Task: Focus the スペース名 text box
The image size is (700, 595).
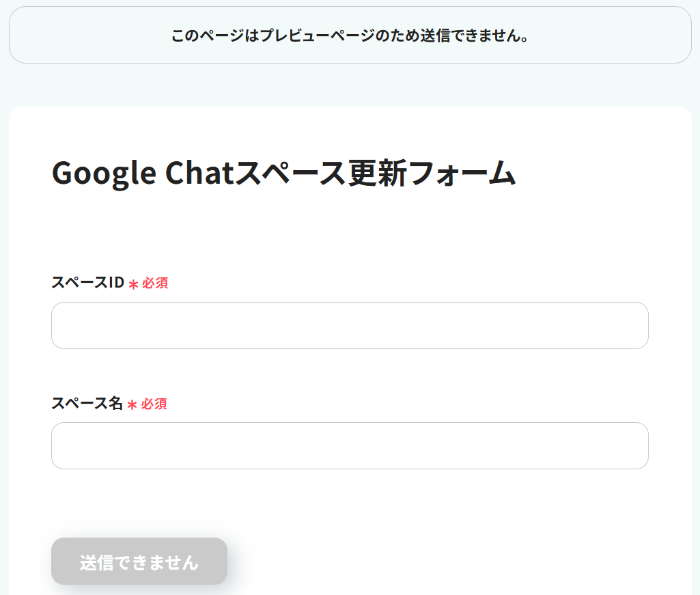Action: point(350,445)
